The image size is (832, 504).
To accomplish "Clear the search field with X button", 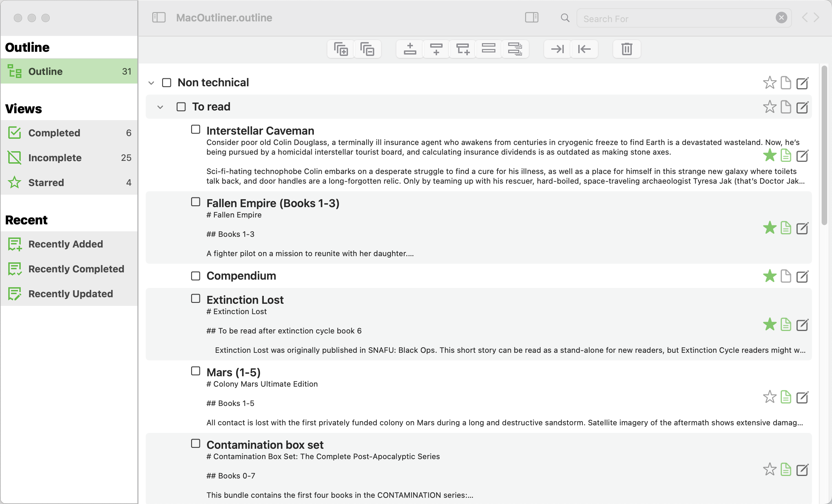I will [781, 18].
